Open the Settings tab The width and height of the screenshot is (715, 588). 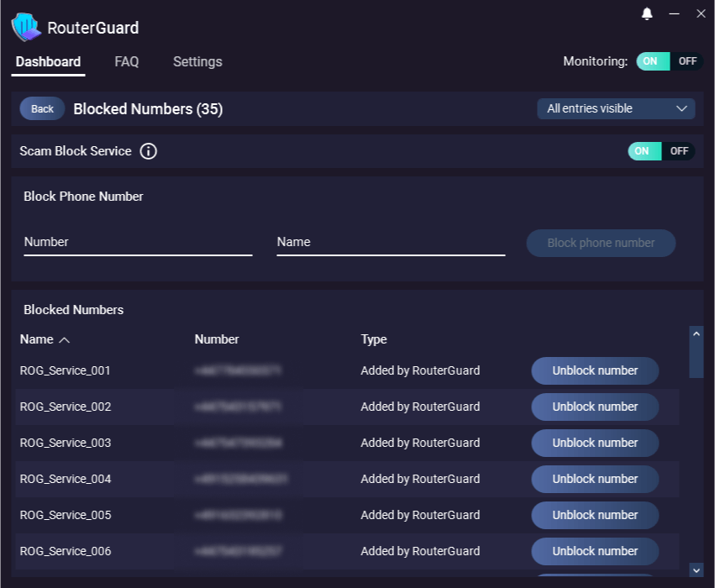click(x=197, y=61)
